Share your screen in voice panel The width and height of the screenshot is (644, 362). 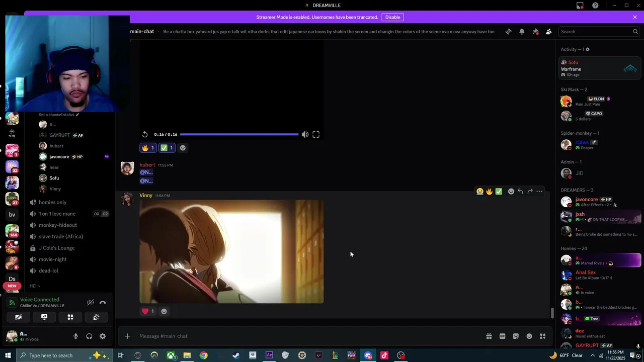tap(44, 317)
